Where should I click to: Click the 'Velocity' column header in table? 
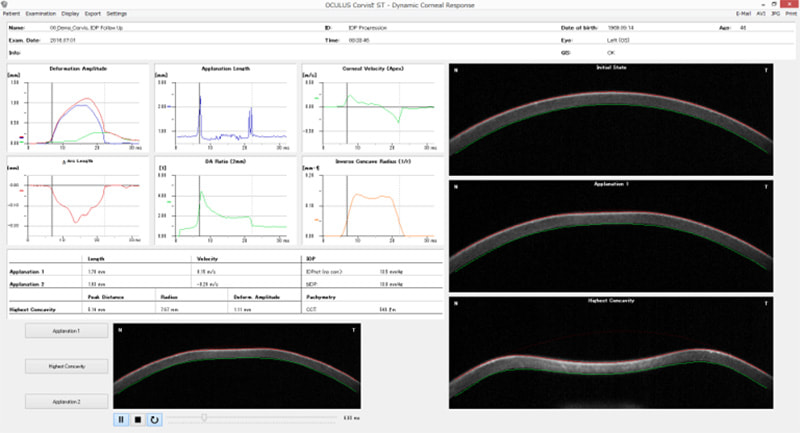click(207, 259)
